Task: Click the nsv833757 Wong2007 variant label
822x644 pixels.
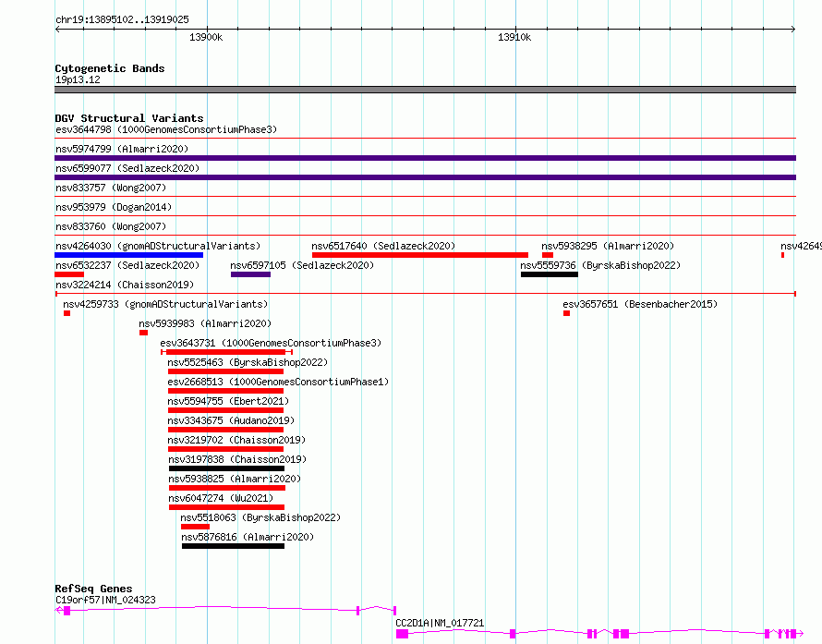Action: 111,188
